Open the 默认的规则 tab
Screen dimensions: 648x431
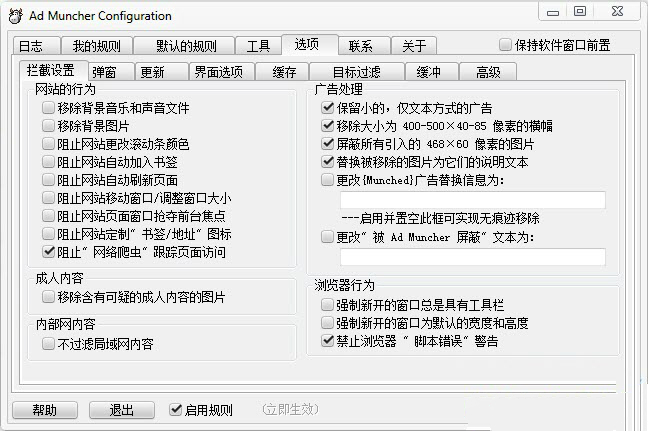(184, 46)
